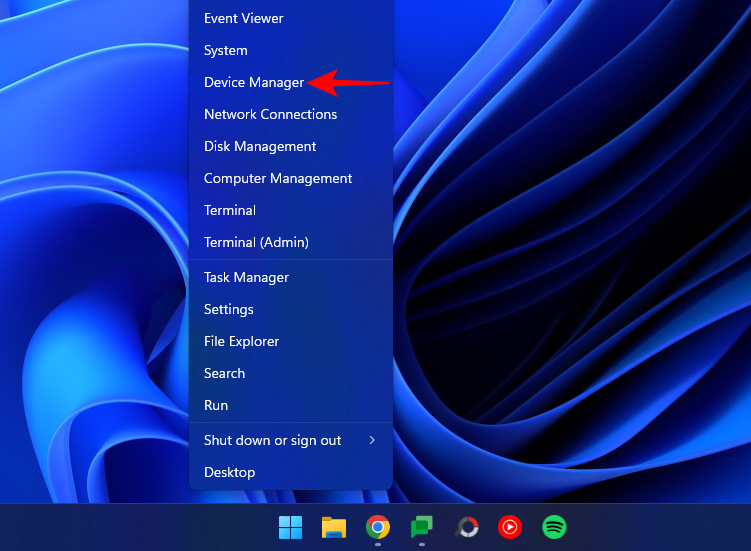Open Event Viewer from the menu
Viewport: 751px width, 551px height.
[x=243, y=18]
